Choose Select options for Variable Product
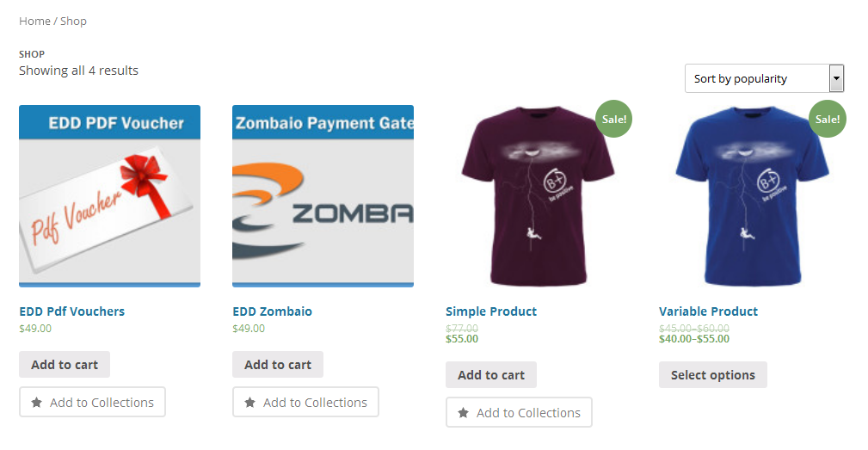 (713, 375)
